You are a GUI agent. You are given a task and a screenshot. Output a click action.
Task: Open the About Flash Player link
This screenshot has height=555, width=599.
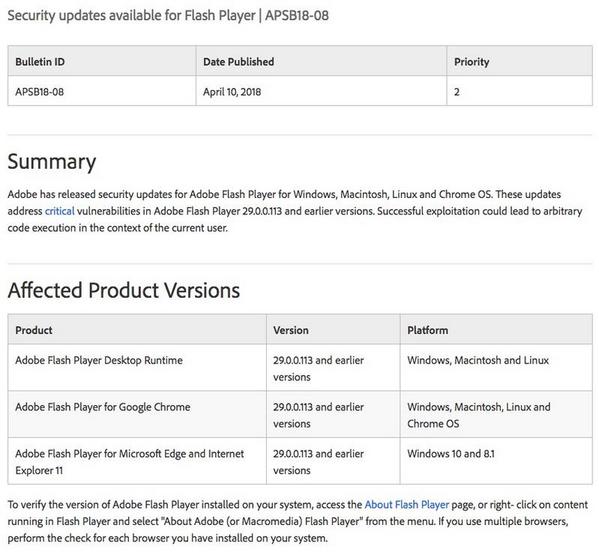407,505
